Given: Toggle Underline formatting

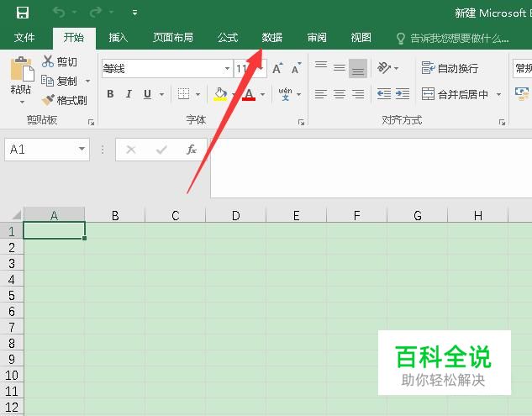Looking at the screenshot, I should (x=147, y=94).
